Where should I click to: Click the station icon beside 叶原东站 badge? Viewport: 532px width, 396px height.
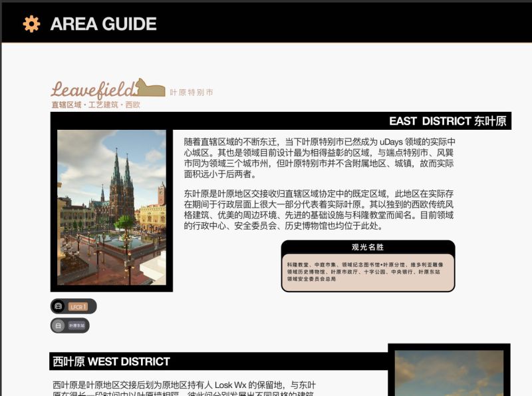pos(58,325)
